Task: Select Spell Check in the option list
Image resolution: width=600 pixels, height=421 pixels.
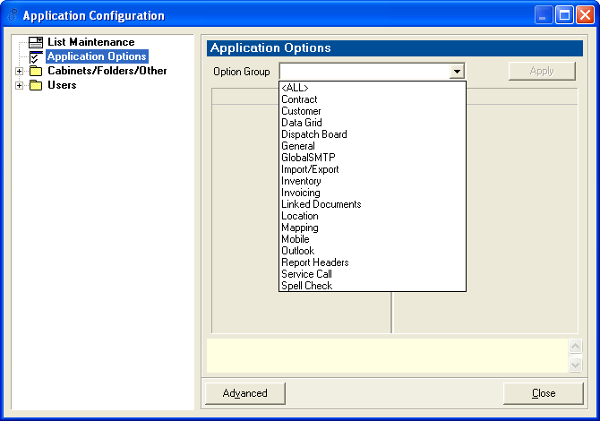Action: click(372, 286)
